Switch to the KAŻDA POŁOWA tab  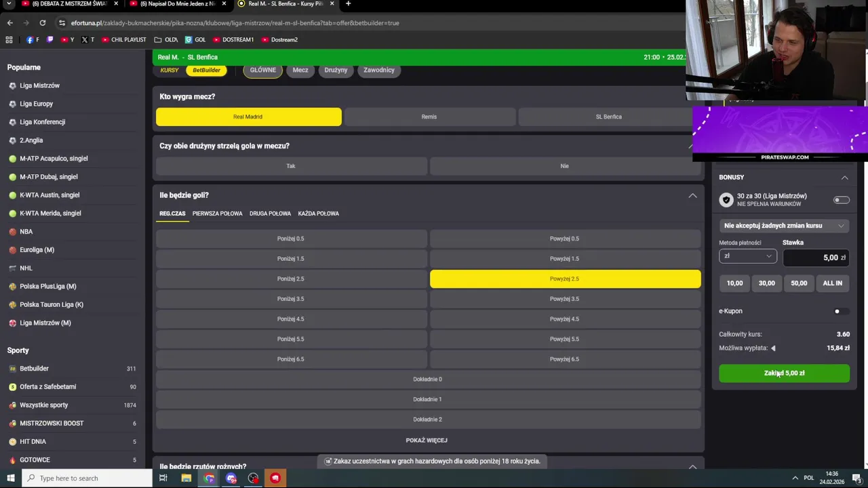click(x=318, y=213)
